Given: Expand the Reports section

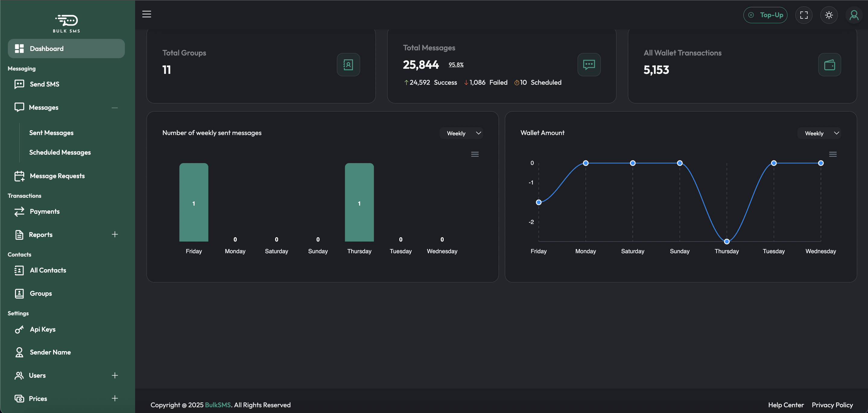Looking at the screenshot, I should tap(115, 235).
